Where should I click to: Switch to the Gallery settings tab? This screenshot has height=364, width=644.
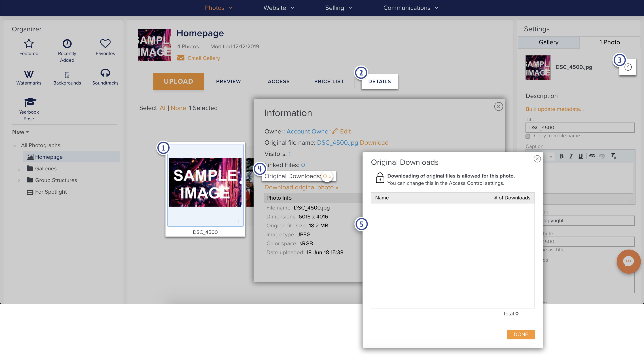tap(548, 42)
